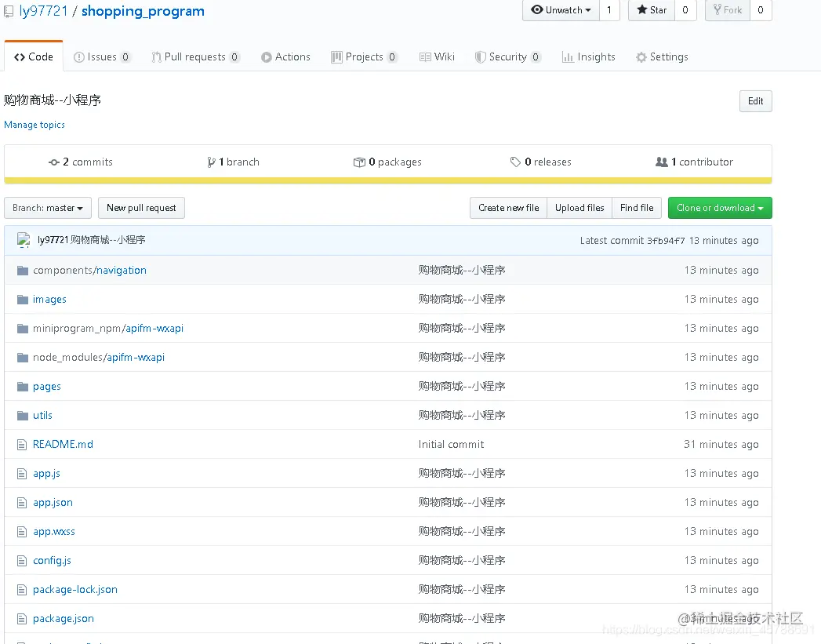View 0 packages
The width and height of the screenshot is (821, 644).
click(387, 162)
